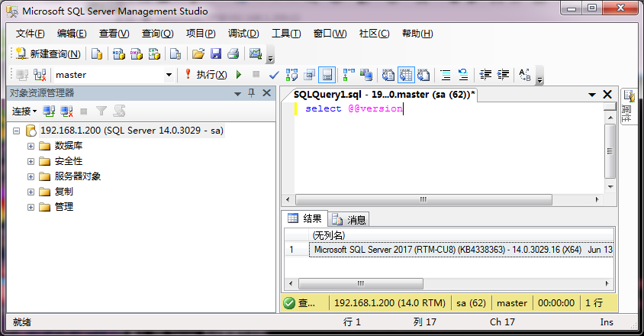Toggle the Object Explorer auto-hide pin
This screenshot has height=336, width=644.
click(252, 93)
